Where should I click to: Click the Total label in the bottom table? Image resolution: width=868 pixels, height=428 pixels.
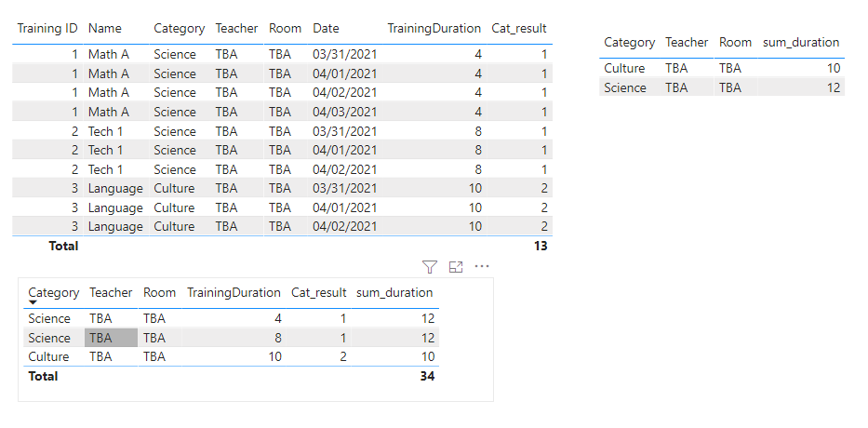coord(43,377)
